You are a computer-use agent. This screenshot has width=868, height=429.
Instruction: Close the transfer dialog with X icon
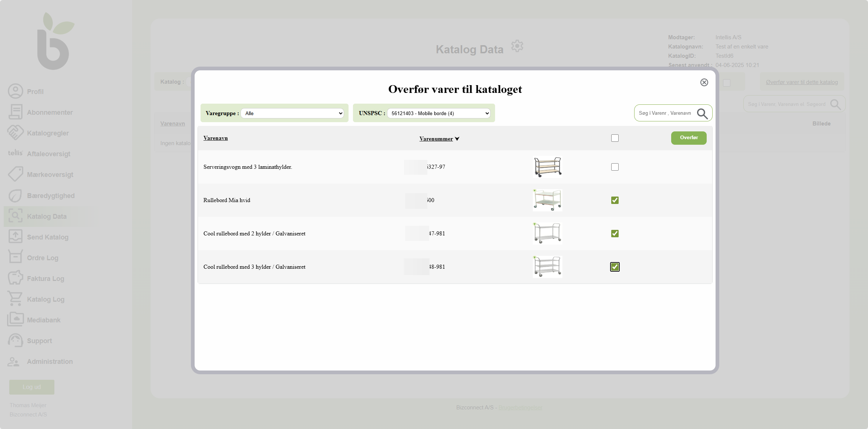(704, 83)
